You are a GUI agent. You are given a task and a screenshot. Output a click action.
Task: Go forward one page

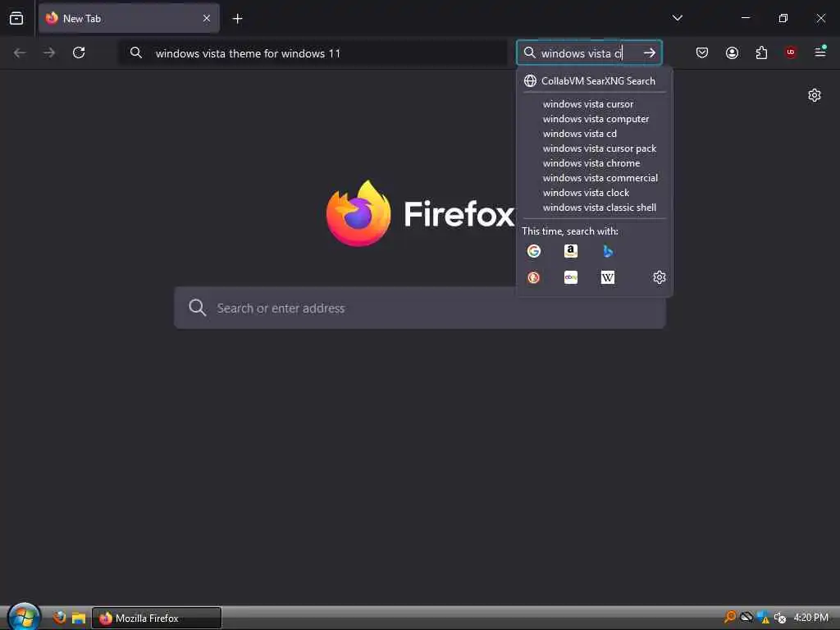[49, 52]
